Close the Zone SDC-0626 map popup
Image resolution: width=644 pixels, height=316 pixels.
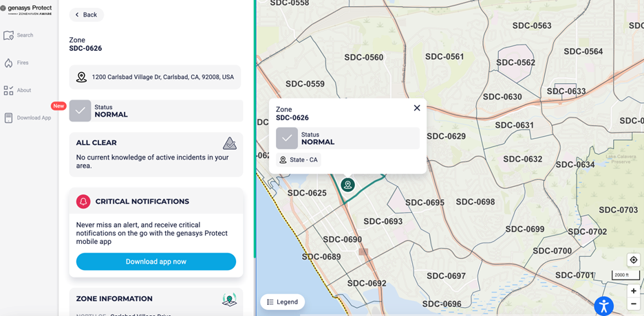click(x=417, y=108)
